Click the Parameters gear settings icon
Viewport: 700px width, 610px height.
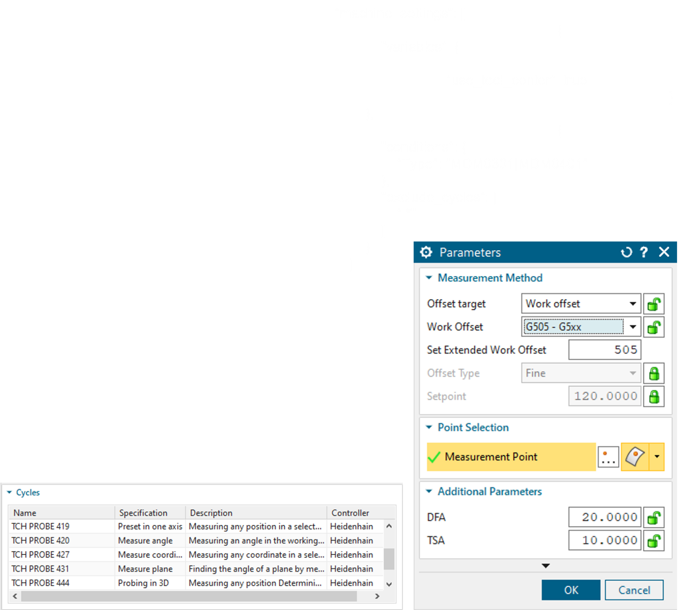[x=426, y=252]
